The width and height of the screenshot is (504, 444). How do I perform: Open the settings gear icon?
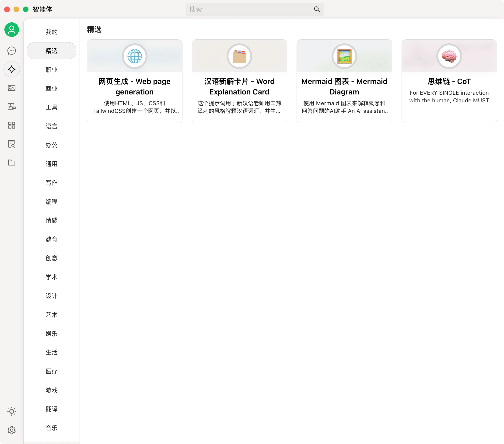point(12,430)
